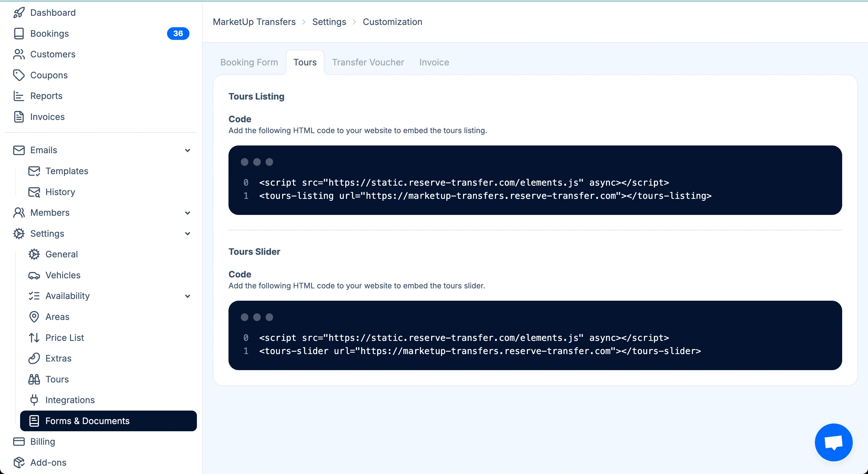
Task: Click the Areas map pin icon
Action: click(x=34, y=317)
